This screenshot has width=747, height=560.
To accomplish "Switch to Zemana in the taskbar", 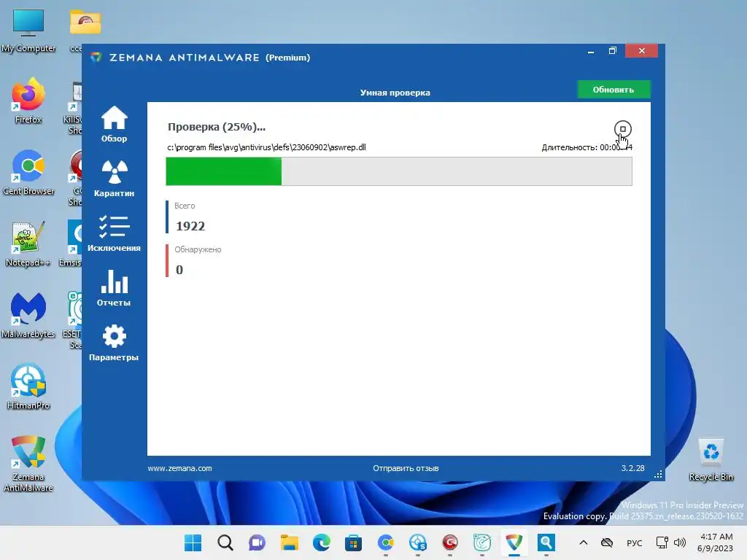I will 514,542.
